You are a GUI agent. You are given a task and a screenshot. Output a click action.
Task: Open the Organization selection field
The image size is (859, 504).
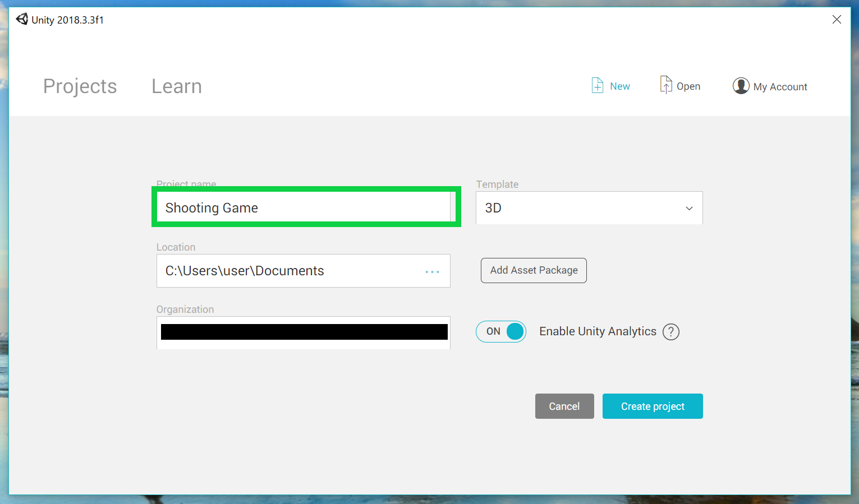304,332
